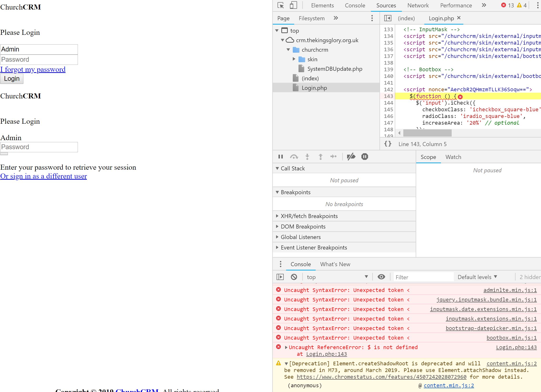Image resolution: width=541 pixels, height=392 pixels.
Task: Click the source editor horizontal scrollbar
Action: [427, 133]
